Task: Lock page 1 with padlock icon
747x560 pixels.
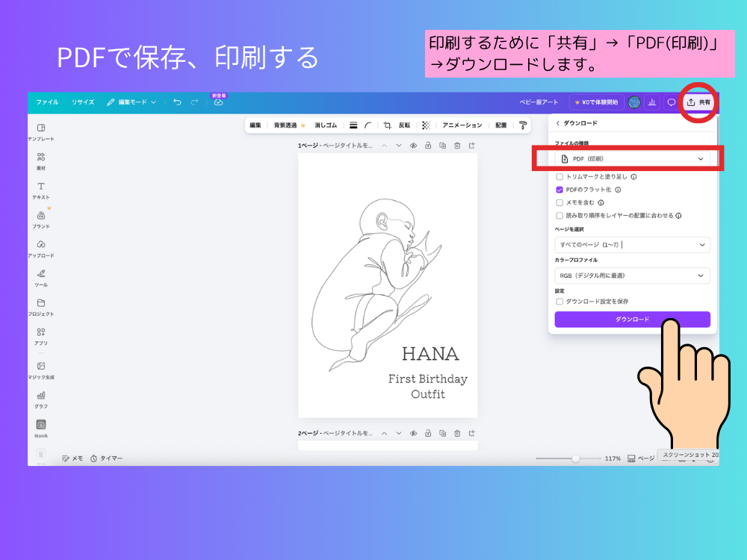Action: (428, 146)
